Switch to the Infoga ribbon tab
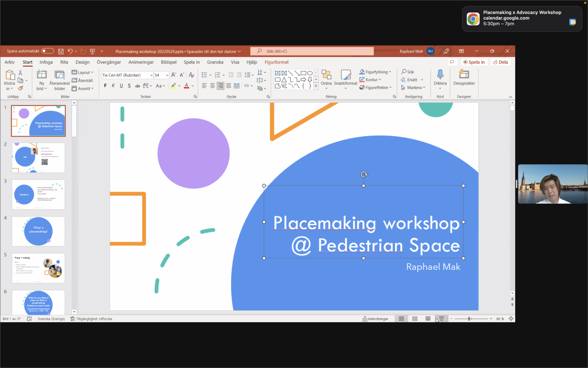 click(x=46, y=62)
